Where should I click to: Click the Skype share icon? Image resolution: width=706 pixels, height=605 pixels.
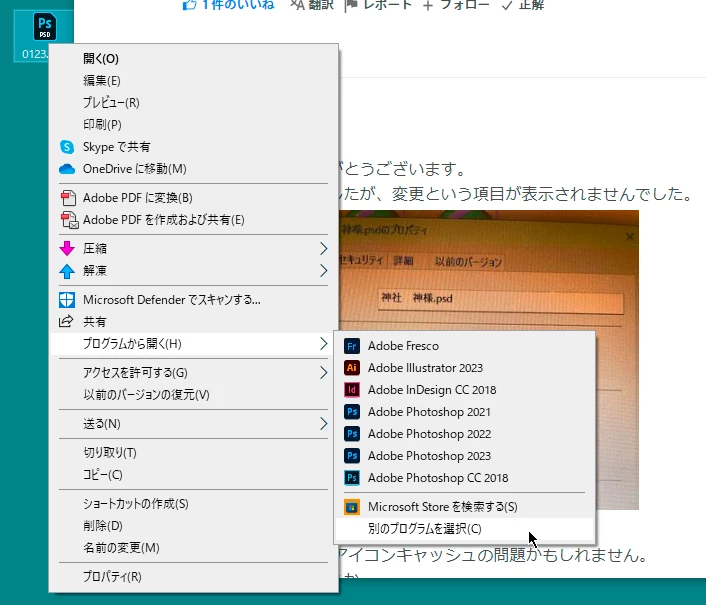click(x=67, y=147)
